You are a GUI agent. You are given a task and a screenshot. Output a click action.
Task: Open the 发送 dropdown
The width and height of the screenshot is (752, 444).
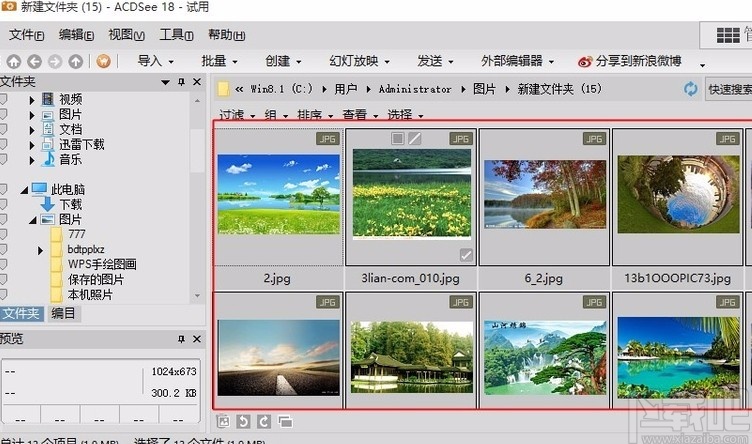(435, 61)
